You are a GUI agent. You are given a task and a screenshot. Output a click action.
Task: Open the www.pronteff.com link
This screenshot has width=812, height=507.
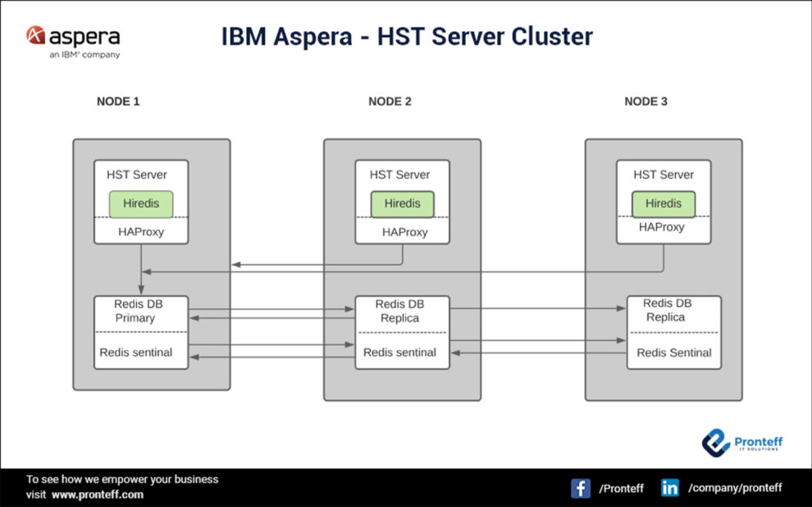(x=98, y=495)
